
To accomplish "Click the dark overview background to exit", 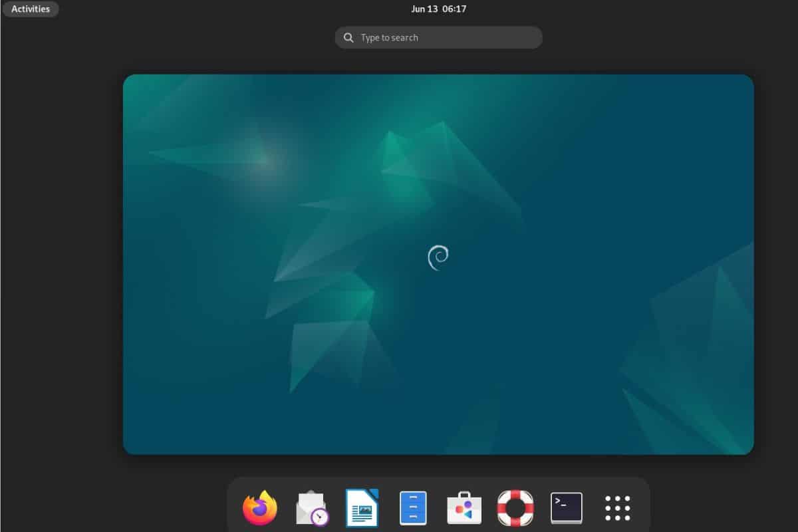I will (60, 266).
